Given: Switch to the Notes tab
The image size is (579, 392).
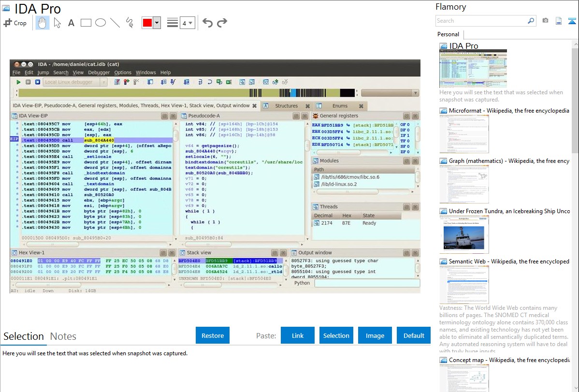Looking at the screenshot, I should coord(63,336).
